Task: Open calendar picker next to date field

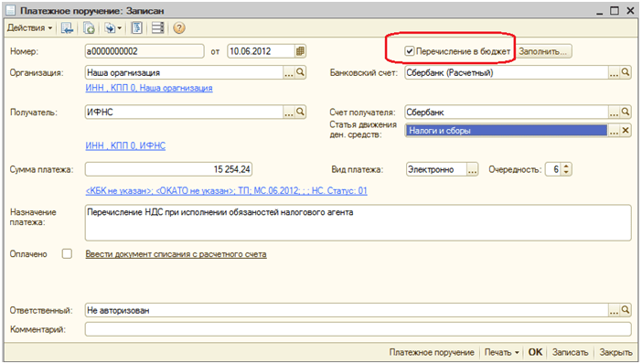Action: pos(300,51)
